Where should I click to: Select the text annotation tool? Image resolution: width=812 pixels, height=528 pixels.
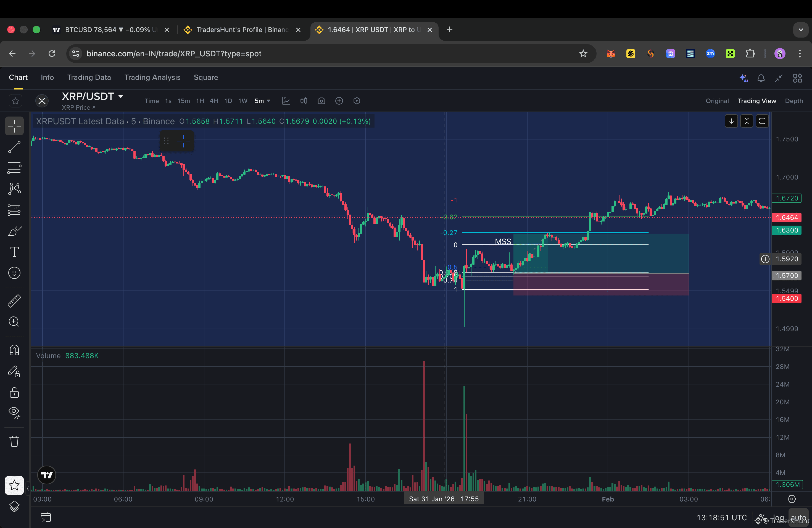tap(14, 252)
